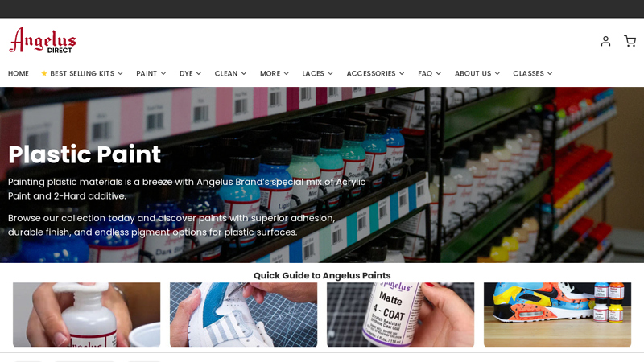Image resolution: width=644 pixels, height=362 pixels.
Task: Select the Laces menu item
Action: click(313, 73)
